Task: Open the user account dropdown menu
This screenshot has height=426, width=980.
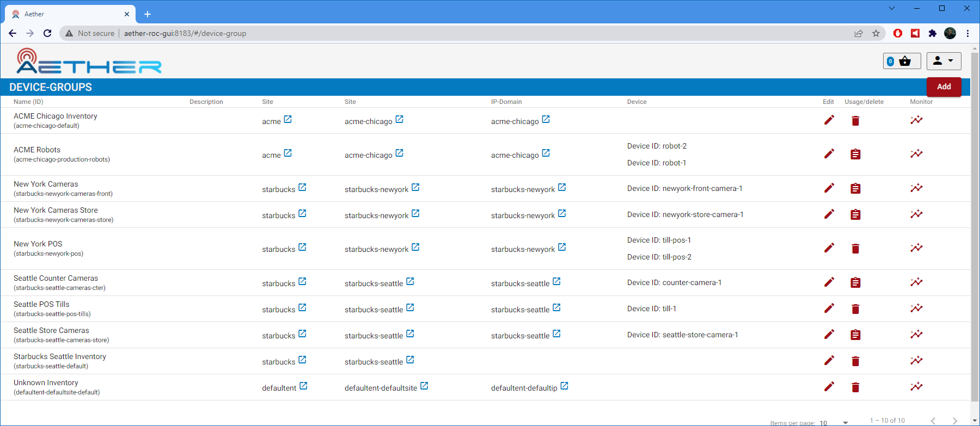Action: 944,61
